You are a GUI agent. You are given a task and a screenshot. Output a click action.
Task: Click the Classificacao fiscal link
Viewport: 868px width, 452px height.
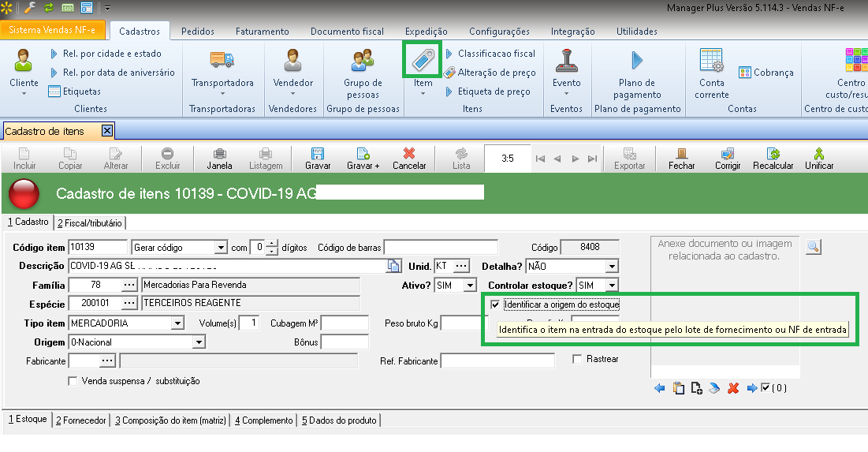coord(496,54)
